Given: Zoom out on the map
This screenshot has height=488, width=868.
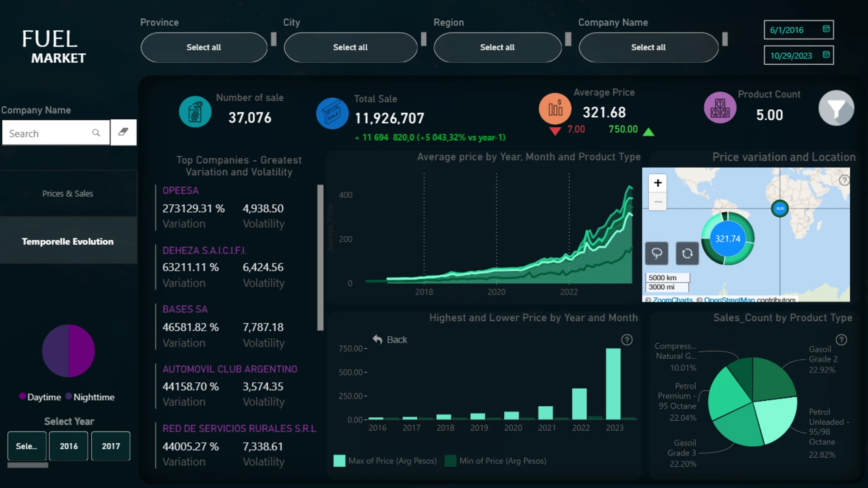Looking at the screenshot, I should tap(658, 202).
